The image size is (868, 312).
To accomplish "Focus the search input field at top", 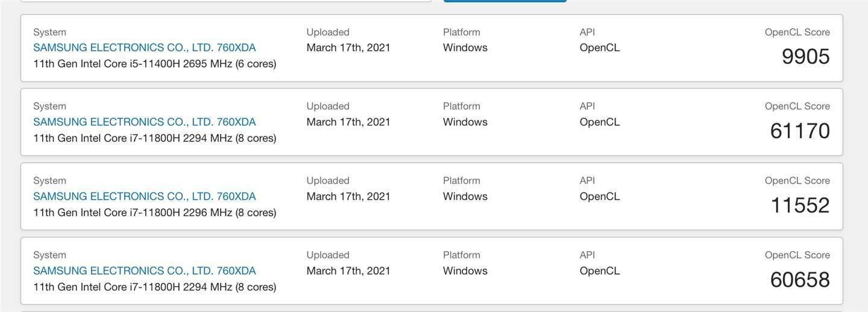I will point(226,1).
